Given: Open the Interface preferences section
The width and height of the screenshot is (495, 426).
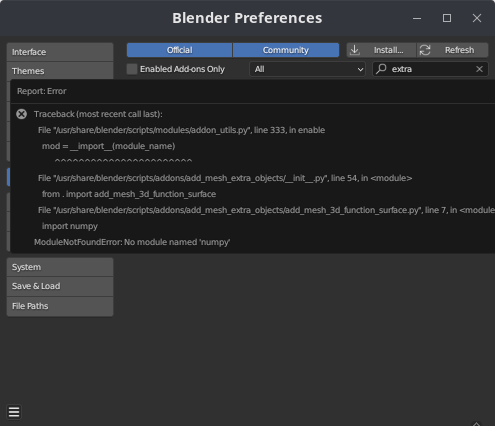Looking at the screenshot, I should pos(60,52).
